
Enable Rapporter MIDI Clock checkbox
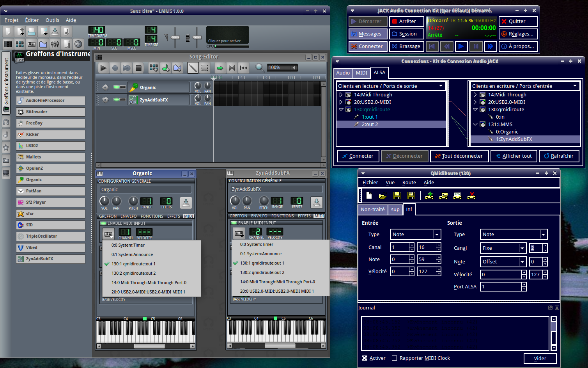click(395, 358)
